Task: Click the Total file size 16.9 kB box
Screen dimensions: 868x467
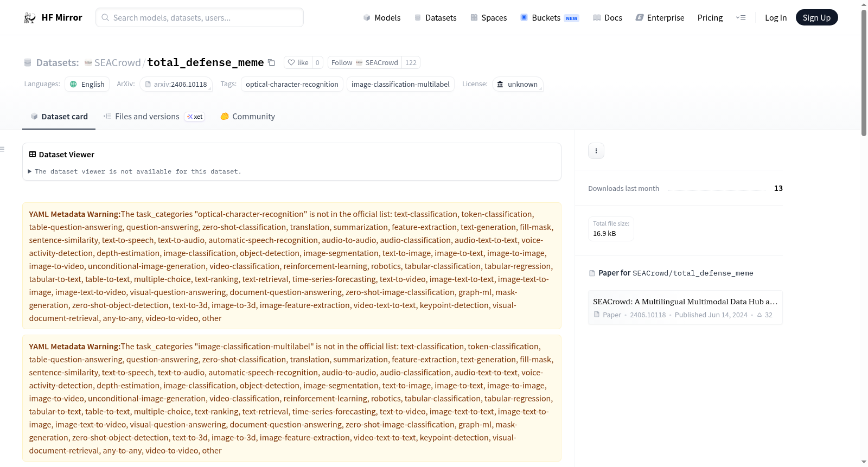Action: (x=611, y=228)
